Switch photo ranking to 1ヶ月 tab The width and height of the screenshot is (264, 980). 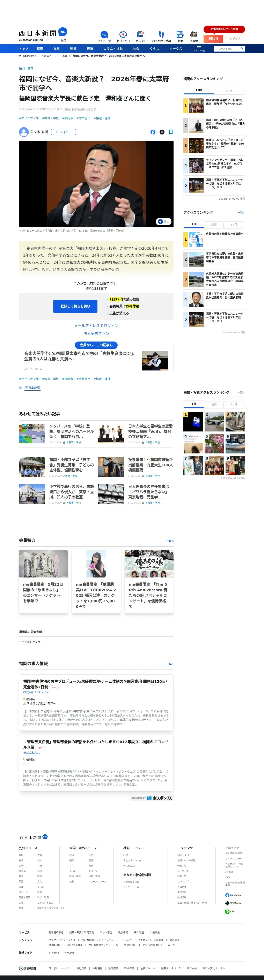coord(234,404)
